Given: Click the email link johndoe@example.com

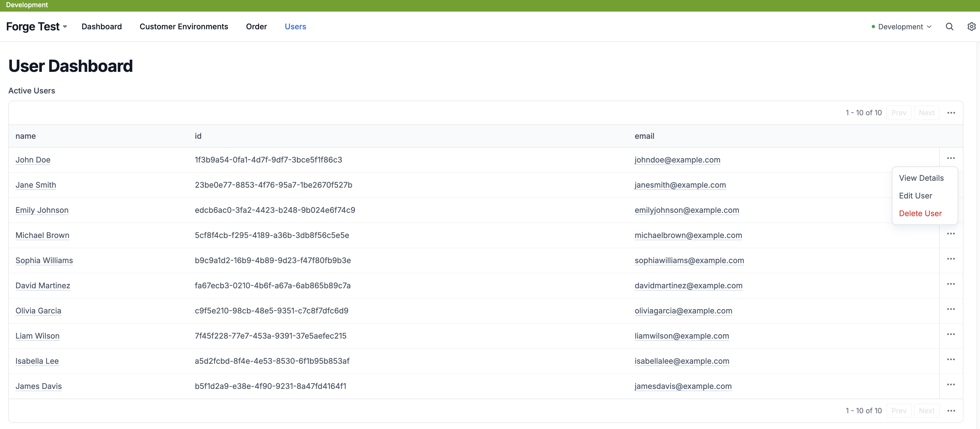Looking at the screenshot, I should coord(677,160).
